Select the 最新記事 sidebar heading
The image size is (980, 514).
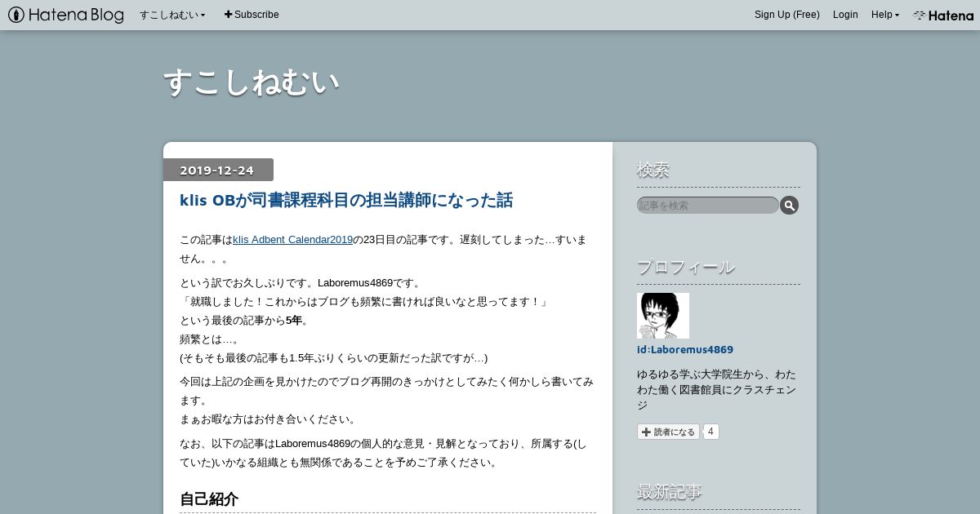tap(670, 492)
